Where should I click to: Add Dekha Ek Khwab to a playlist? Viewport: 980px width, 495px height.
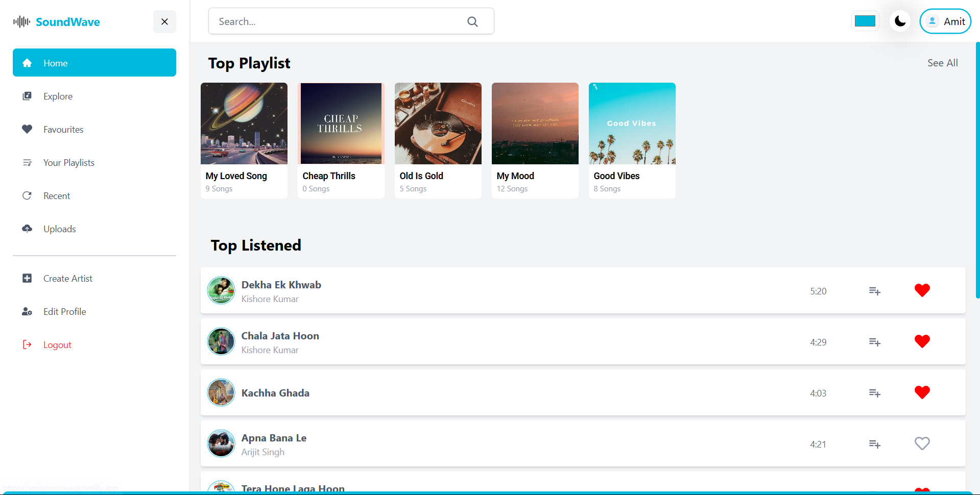(x=875, y=291)
